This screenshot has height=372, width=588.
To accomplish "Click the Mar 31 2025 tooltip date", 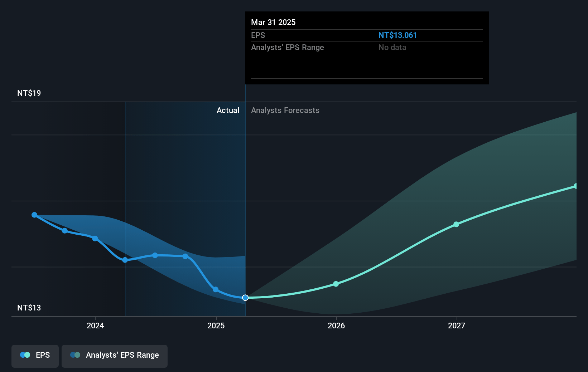I will click(273, 22).
